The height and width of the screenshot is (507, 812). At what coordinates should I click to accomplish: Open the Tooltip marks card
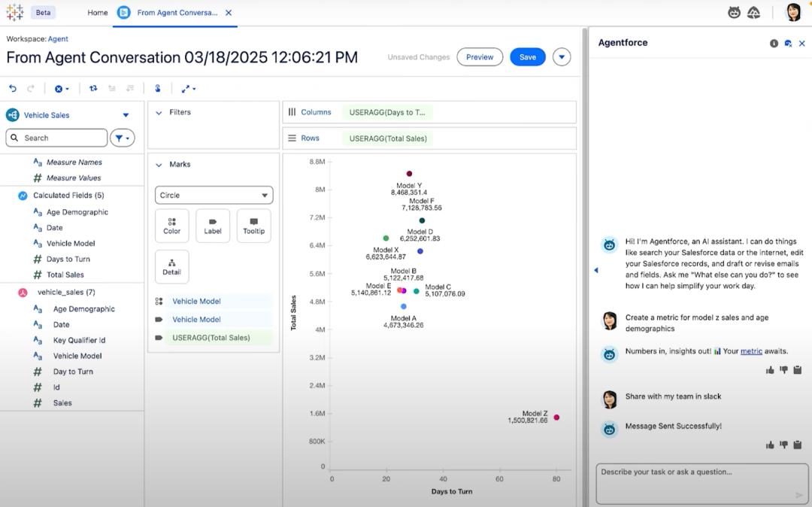pos(253,226)
